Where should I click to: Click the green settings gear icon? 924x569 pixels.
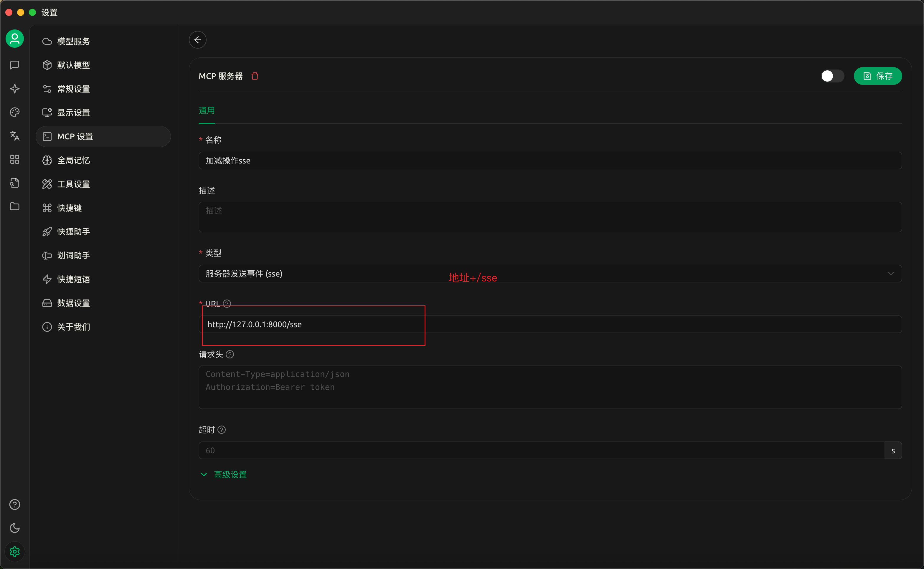click(x=15, y=552)
